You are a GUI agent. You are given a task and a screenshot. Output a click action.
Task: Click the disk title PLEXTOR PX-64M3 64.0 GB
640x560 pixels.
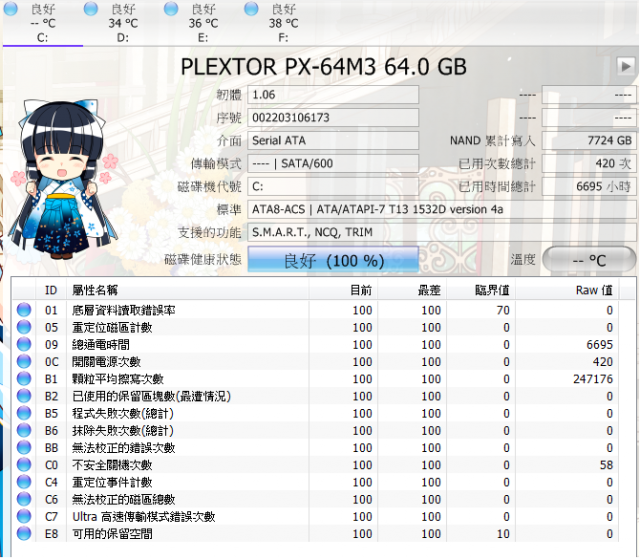point(323,67)
